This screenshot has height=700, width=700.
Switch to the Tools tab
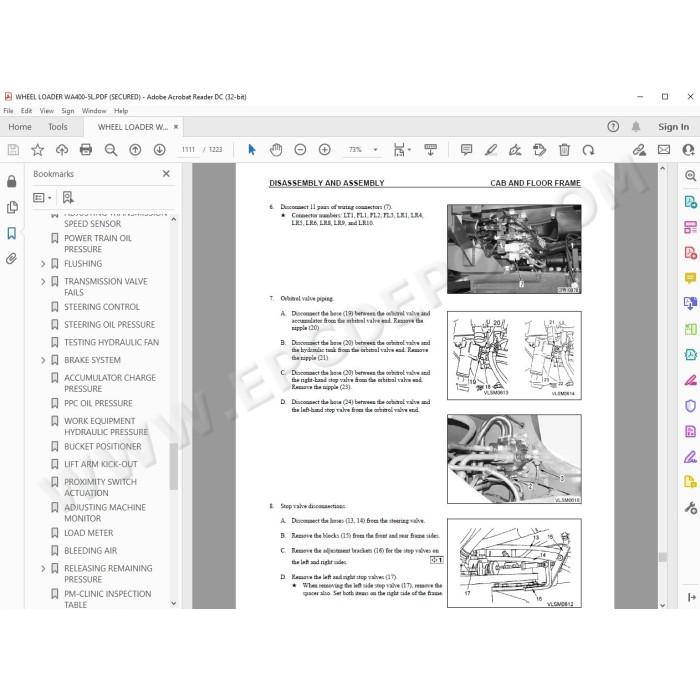pyautogui.click(x=58, y=127)
